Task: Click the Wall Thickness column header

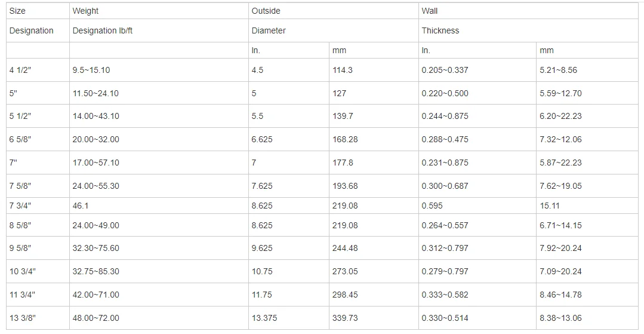Action: pyautogui.click(x=528, y=22)
